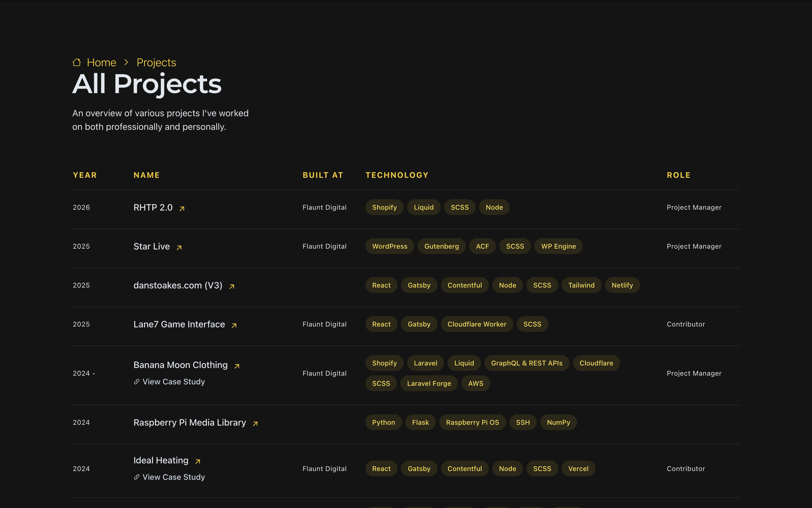Click the Node tag in RHTP 2.0 row
The height and width of the screenshot is (508, 812).
pyautogui.click(x=494, y=207)
